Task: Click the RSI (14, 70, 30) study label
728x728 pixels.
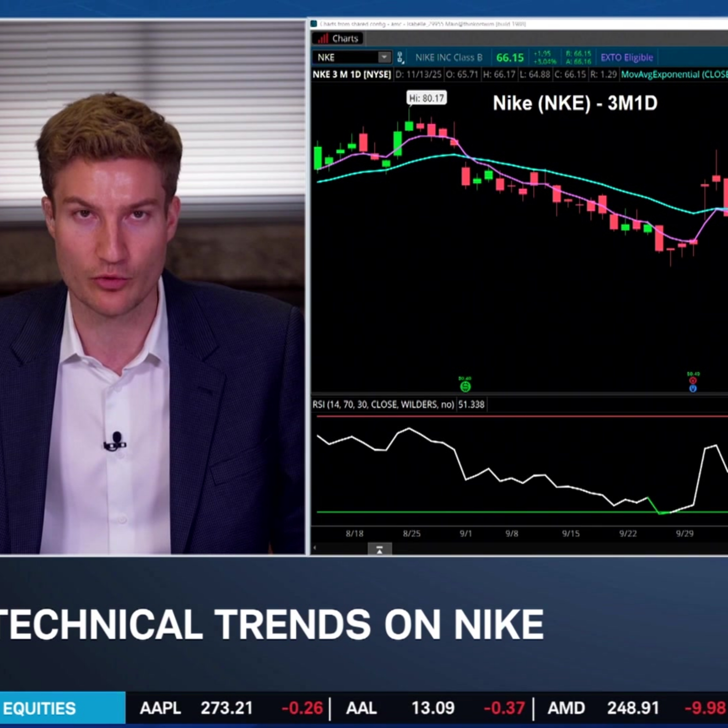Action: click(x=382, y=404)
